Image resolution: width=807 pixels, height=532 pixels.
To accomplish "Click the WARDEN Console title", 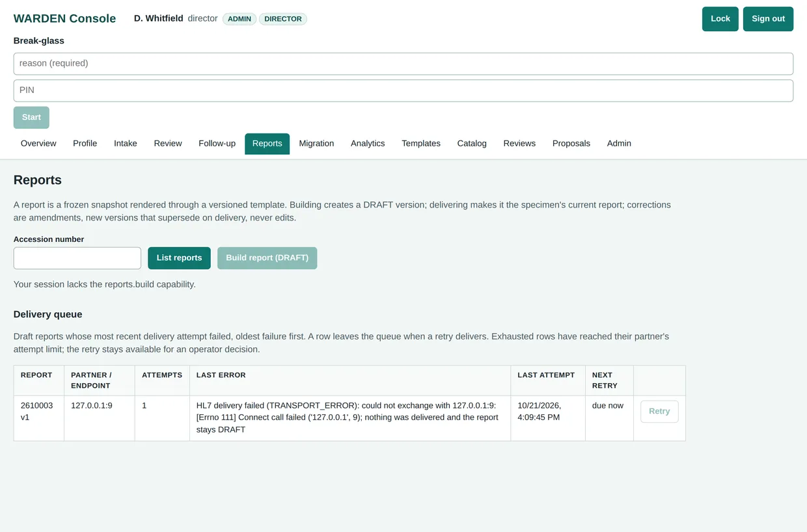I will click(64, 19).
